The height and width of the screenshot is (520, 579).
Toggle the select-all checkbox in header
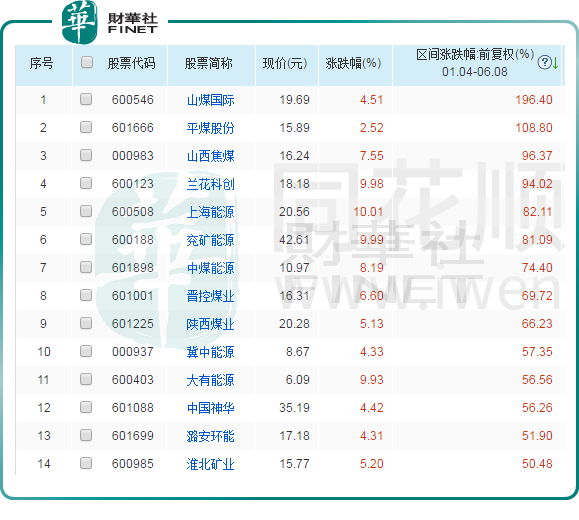pyautogui.click(x=87, y=62)
